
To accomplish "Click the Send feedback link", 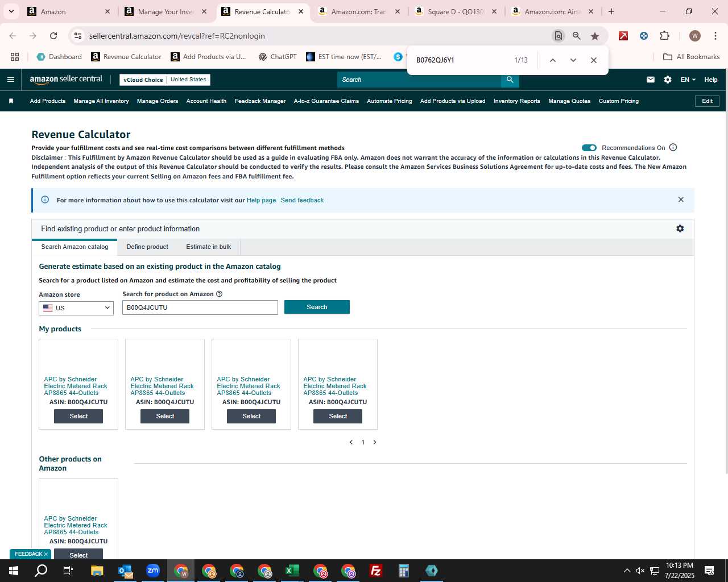I will click(302, 200).
